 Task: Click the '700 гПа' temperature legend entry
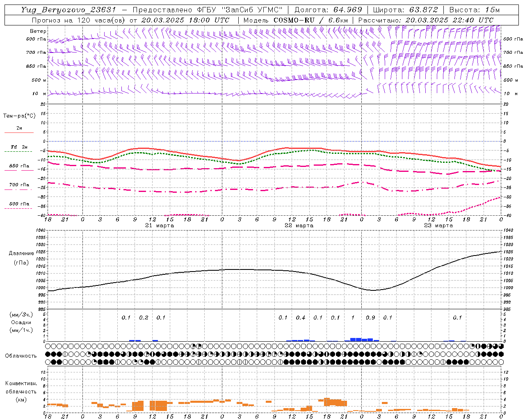coord(19,185)
